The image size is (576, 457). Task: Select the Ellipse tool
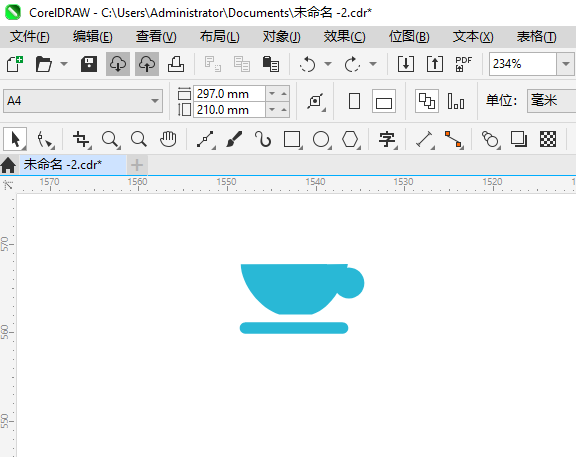click(322, 140)
